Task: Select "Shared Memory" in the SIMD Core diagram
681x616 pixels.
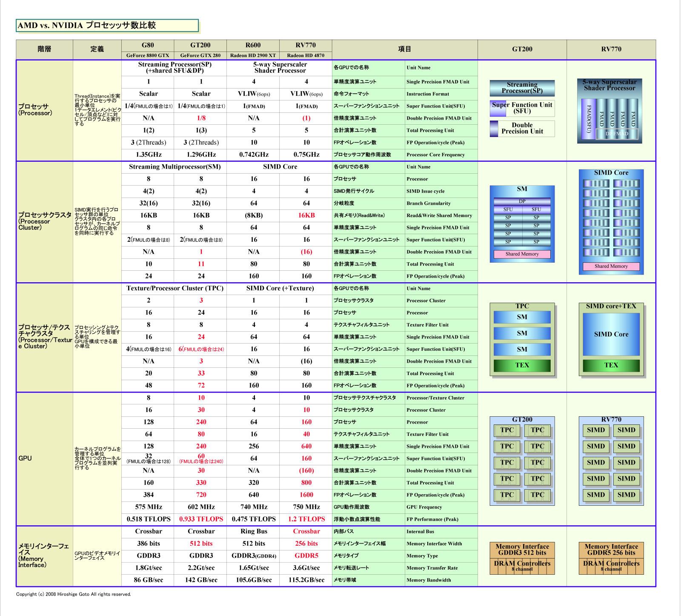Action: pos(611,266)
